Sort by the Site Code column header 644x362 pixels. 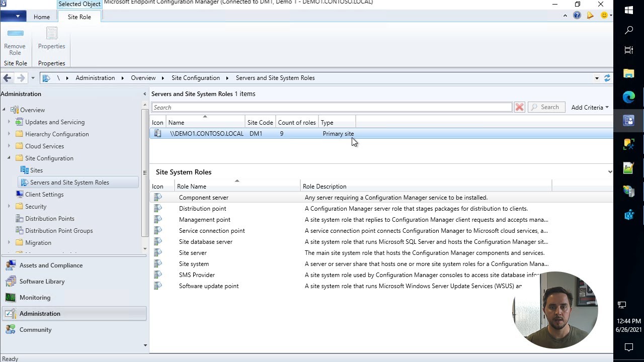(x=260, y=123)
